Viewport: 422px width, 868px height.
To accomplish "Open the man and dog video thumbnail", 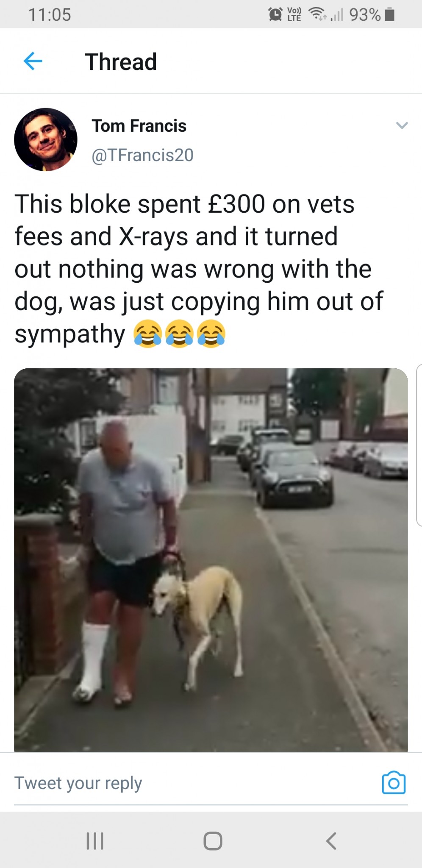I will coord(211,560).
